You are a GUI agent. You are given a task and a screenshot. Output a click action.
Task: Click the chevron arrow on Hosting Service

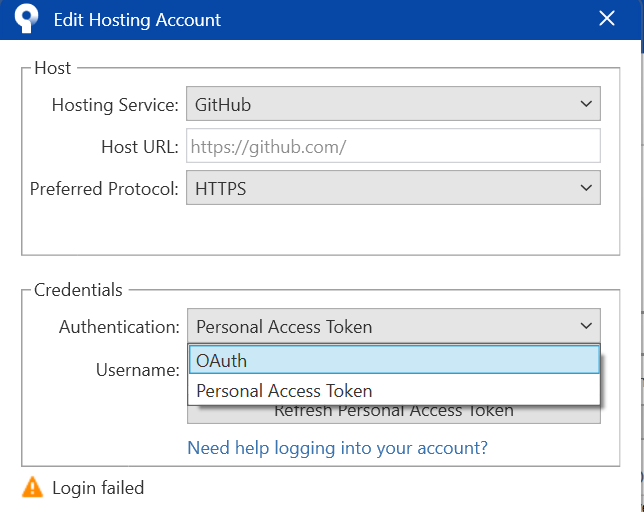pyautogui.click(x=585, y=104)
